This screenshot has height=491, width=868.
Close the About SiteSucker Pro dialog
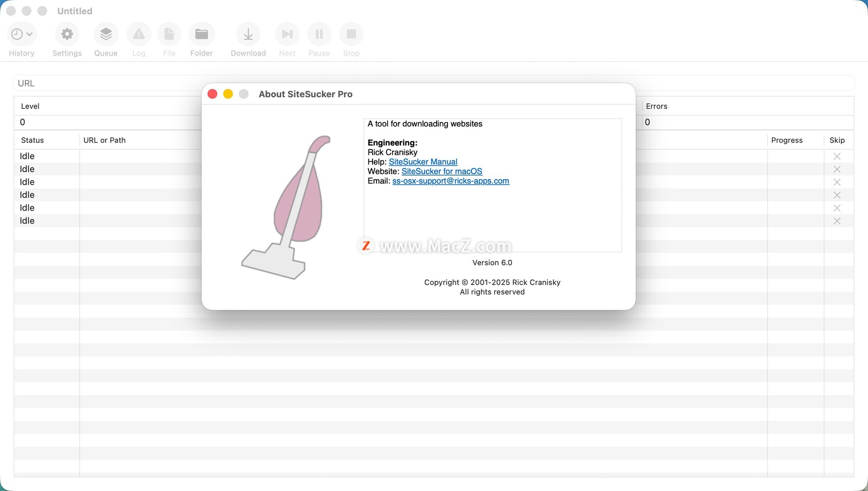coord(212,94)
